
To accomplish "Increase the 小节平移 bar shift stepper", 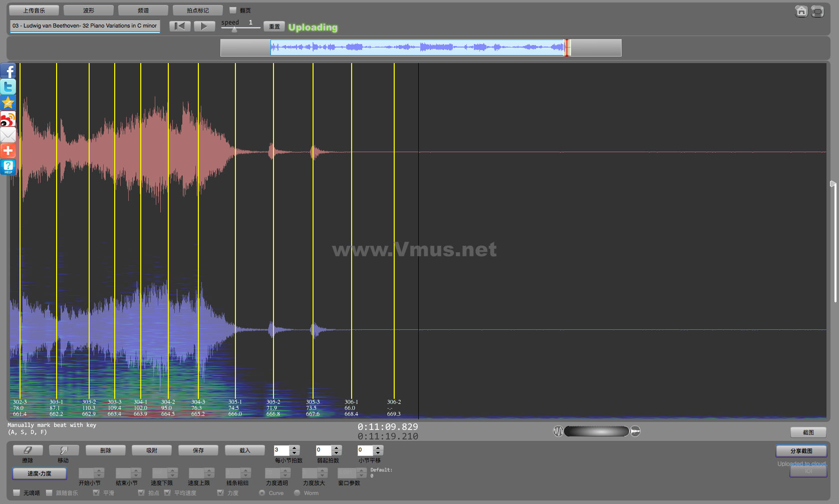I will click(378, 448).
